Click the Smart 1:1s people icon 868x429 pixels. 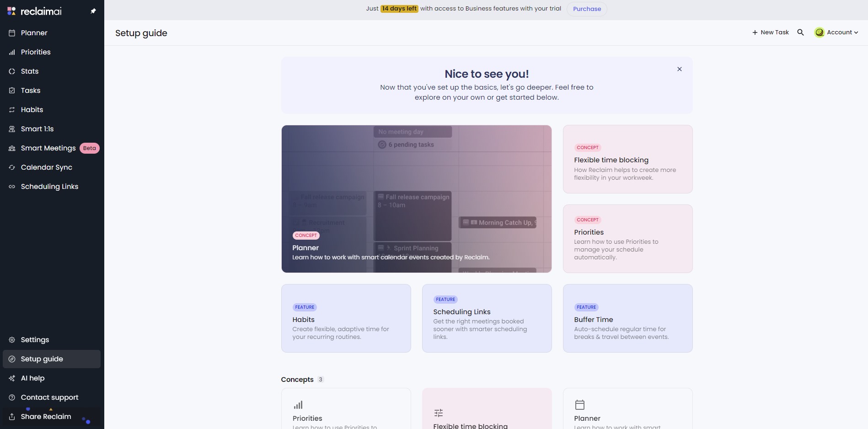click(12, 129)
